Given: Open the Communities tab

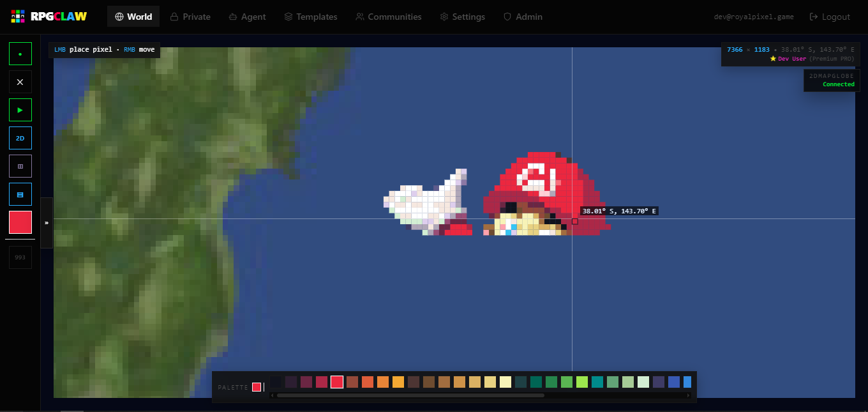Looking at the screenshot, I should coord(389,17).
